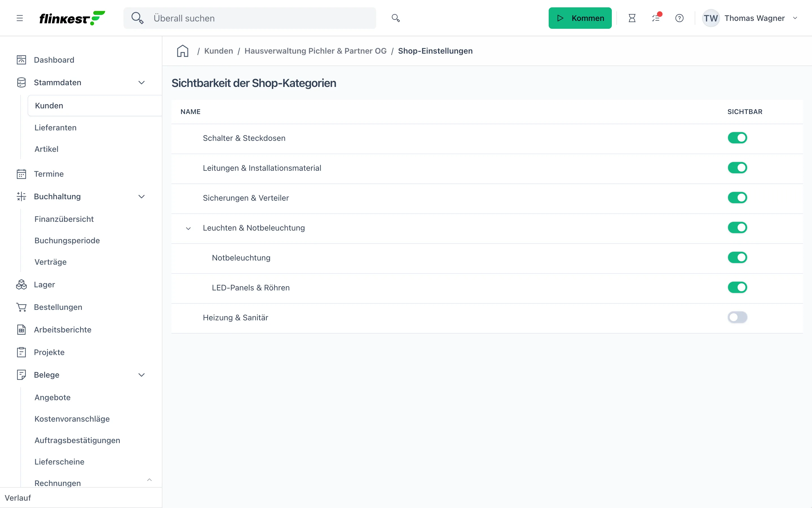The image size is (812, 508).
Task: Toggle visibility of Leitungen & Installationsmaterial
Action: tap(737, 168)
